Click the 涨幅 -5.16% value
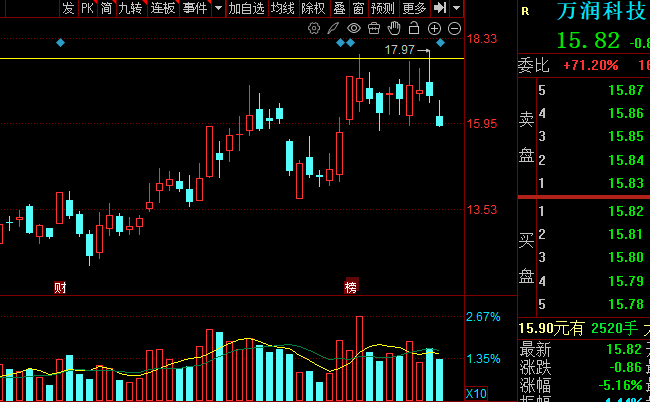 pyautogui.click(x=621, y=385)
